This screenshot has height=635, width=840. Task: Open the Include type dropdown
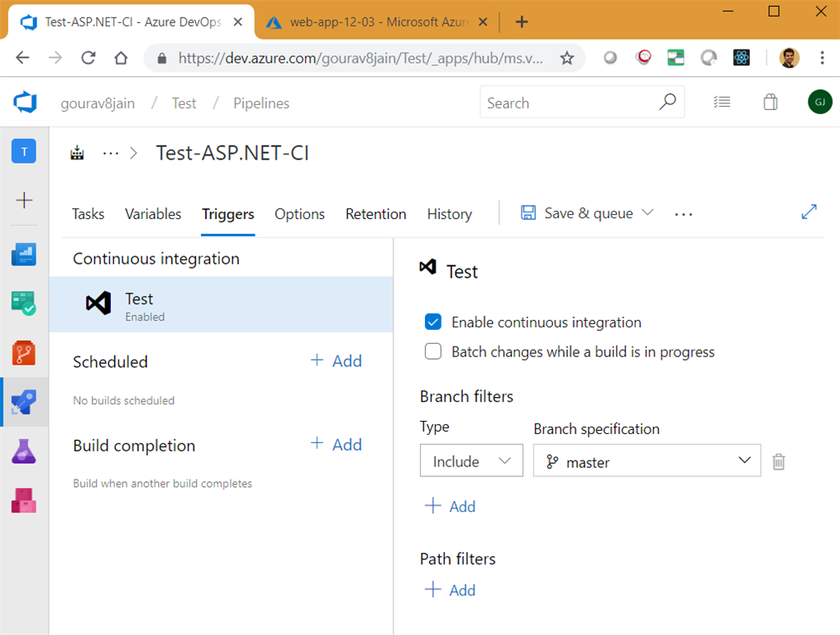pos(471,461)
